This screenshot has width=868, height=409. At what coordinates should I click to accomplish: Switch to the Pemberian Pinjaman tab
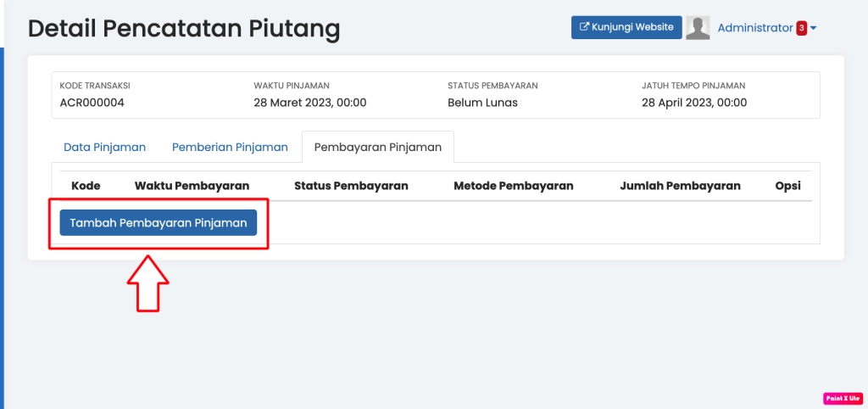point(230,147)
